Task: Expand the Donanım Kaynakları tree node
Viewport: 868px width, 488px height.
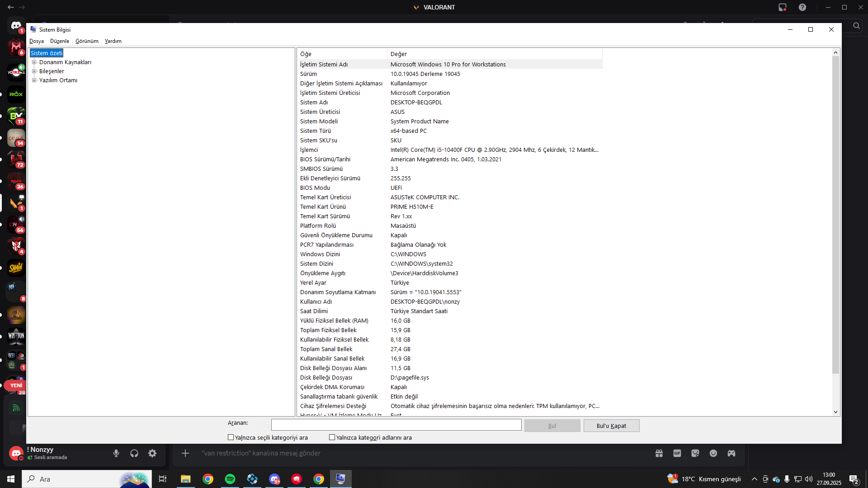Action: tap(34, 62)
